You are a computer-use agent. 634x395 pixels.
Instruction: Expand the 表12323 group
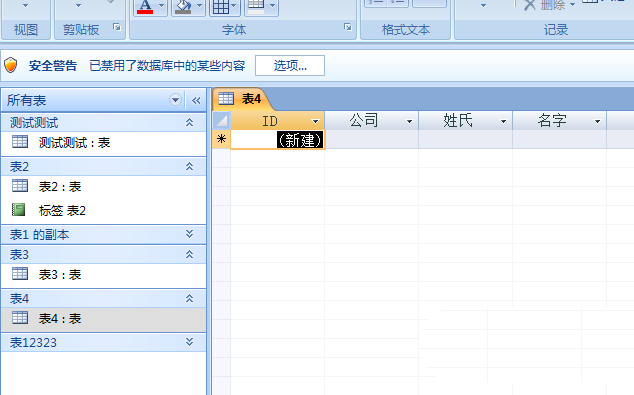click(x=189, y=342)
